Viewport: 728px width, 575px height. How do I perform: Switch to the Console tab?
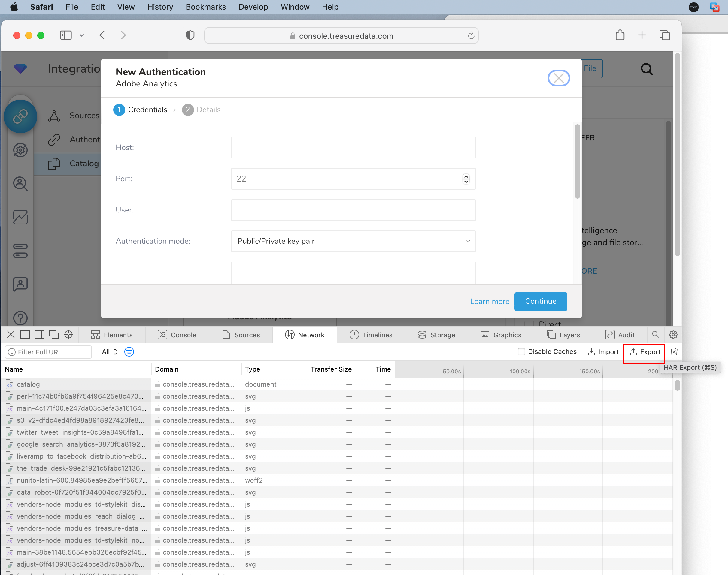pos(177,335)
